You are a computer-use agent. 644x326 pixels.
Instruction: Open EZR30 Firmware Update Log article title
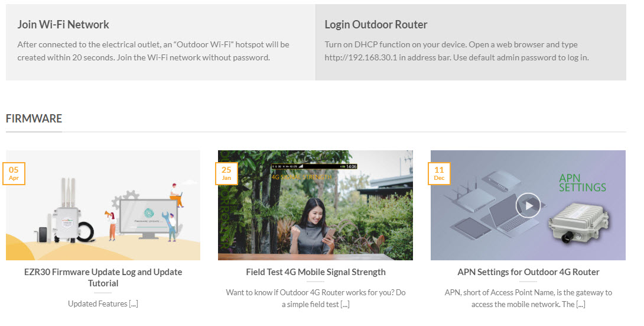pos(103,277)
